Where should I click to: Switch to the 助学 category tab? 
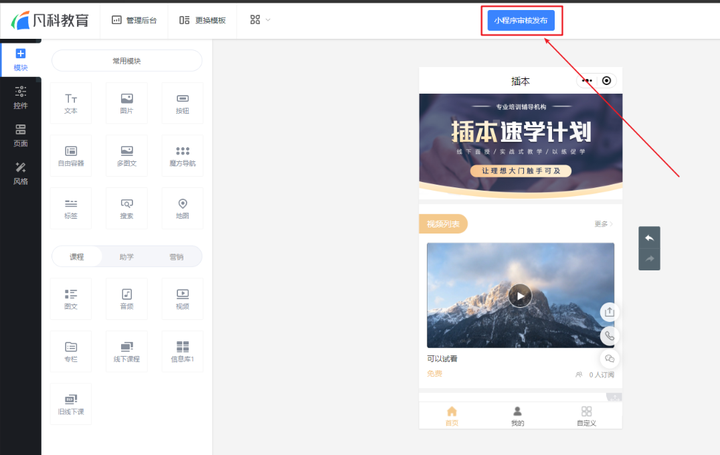pyautogui.click(x=126, y=257)
